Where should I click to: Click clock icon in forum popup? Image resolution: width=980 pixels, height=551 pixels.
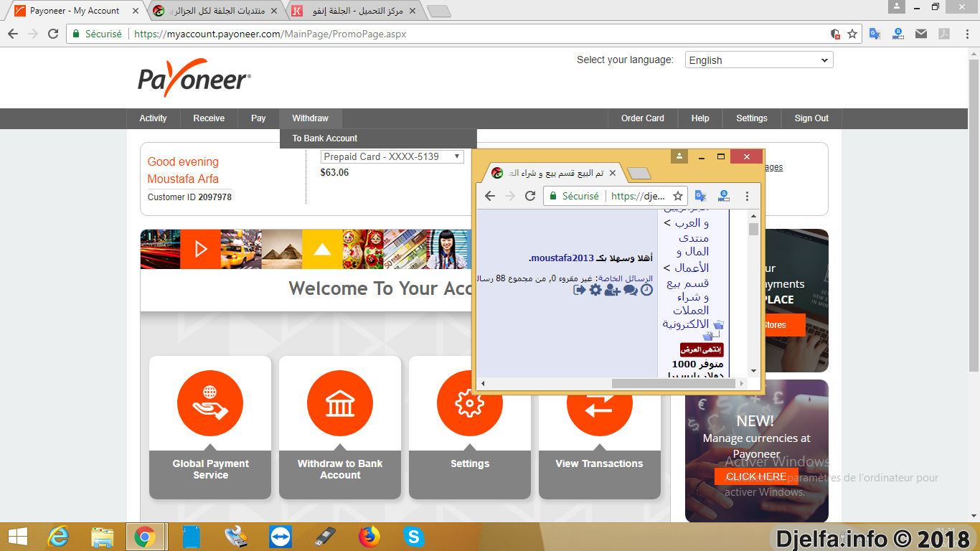tap(646, 290)
